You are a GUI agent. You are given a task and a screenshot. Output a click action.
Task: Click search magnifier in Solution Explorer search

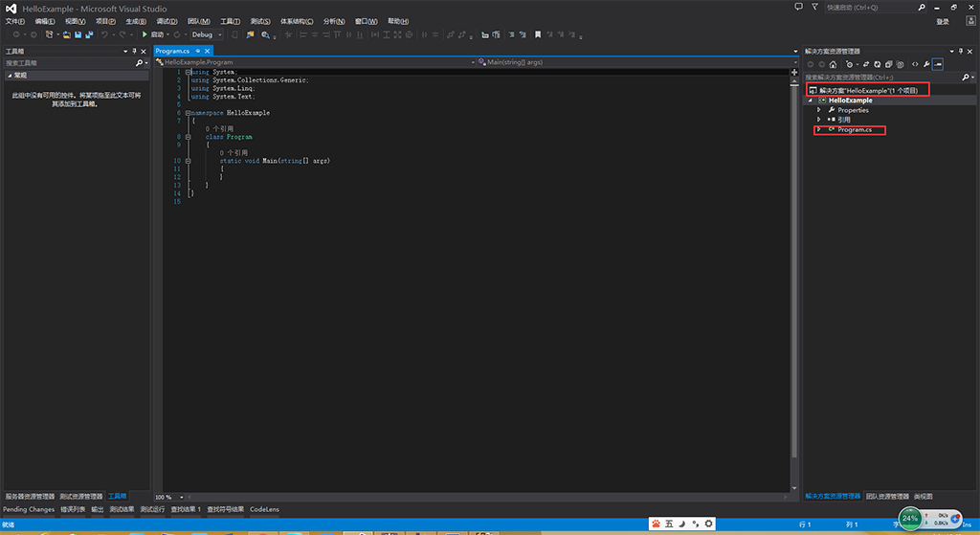point(967,78)
